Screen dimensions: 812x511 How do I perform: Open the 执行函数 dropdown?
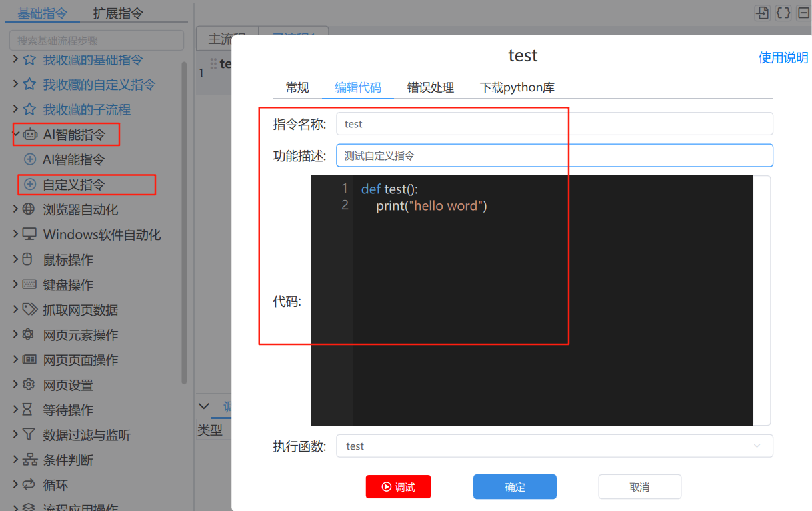click(555, 446)
